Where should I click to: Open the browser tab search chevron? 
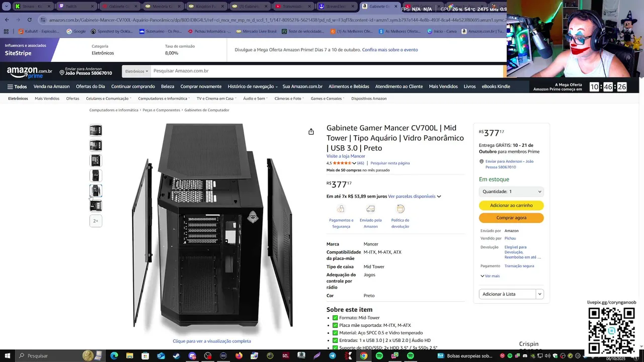(6, 7)
